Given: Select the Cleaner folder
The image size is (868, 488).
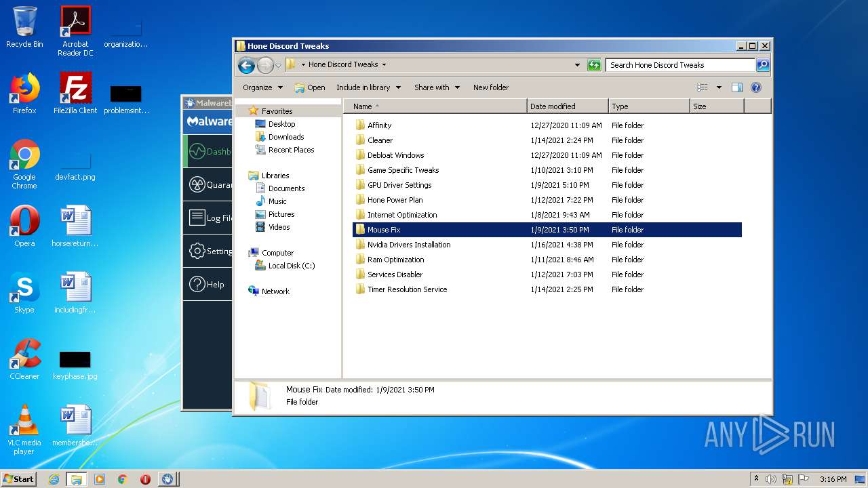Looking at the screenshot, I should point(380,140).
